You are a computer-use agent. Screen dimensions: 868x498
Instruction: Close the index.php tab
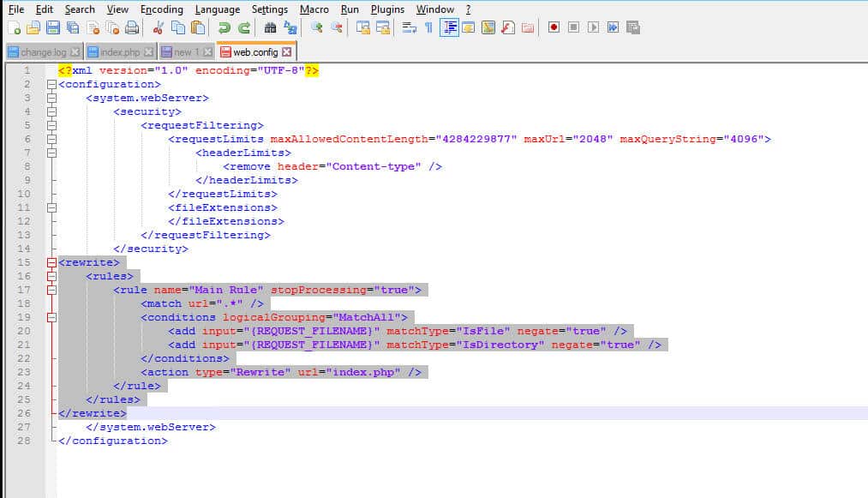pos(148,52)
